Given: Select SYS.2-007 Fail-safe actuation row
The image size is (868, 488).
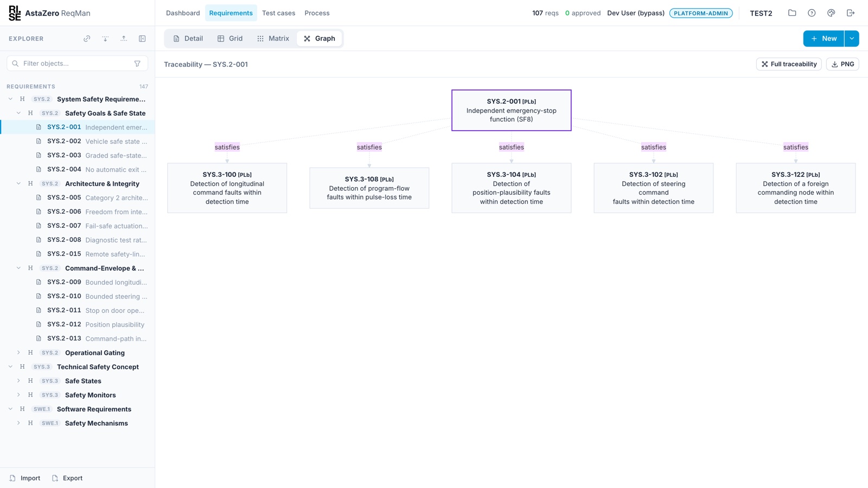Looking at the screenshot, I should (77, 226).
